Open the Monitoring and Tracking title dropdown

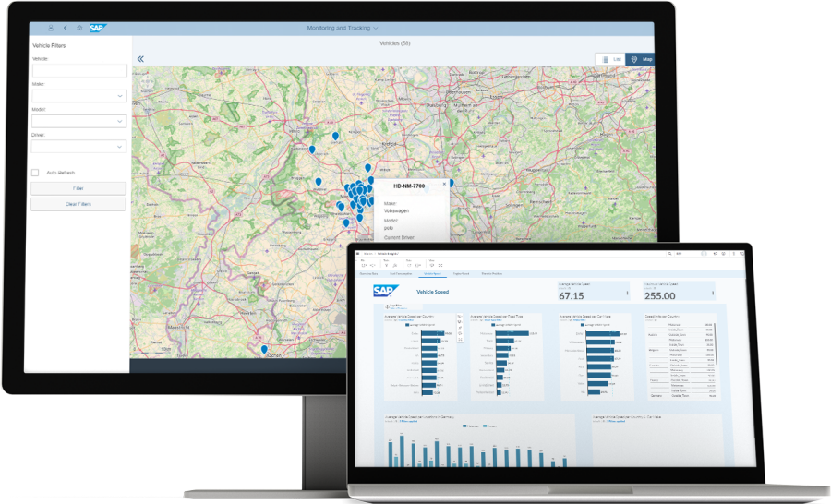[x=343, y=28]
